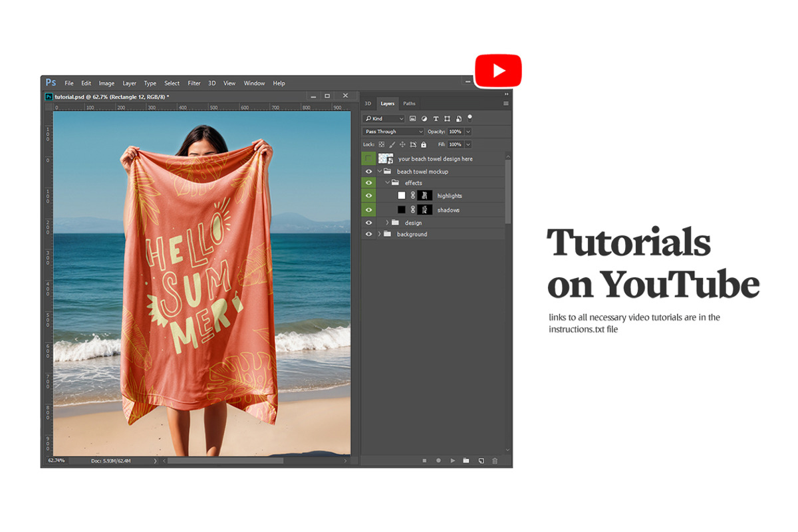Select the tutorial.psd document tab
This screenshot has width=798, height=532.
(x=112, y=96)
